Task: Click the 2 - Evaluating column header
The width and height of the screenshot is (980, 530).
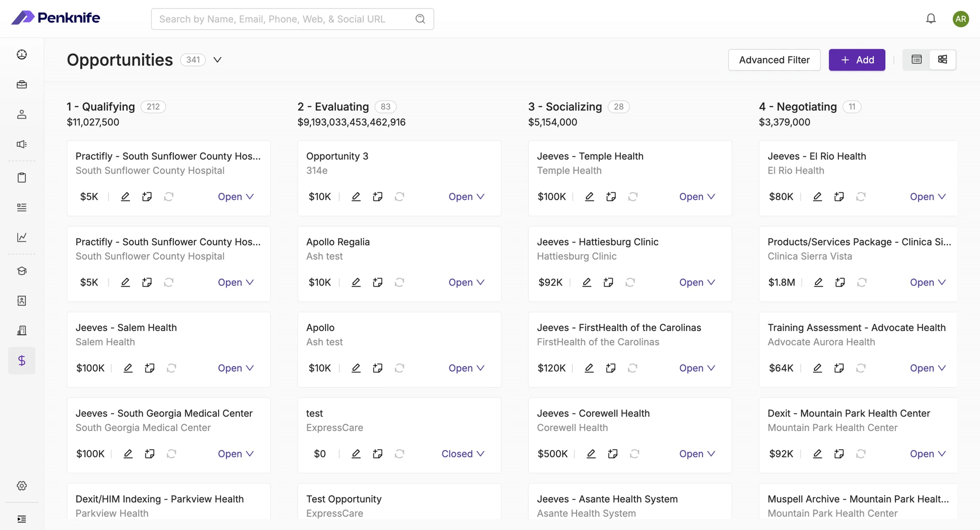Action: point(333,107)
